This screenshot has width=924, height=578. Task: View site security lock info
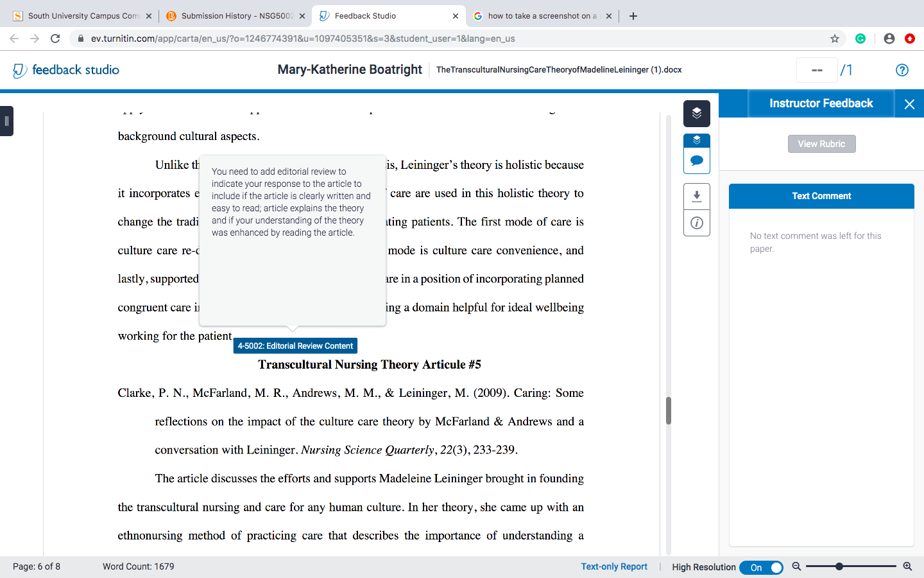(x=81, y=39)
